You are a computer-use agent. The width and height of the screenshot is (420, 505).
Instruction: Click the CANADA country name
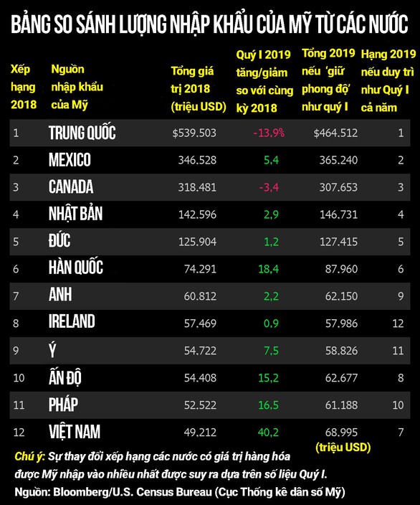click(71, 187)
